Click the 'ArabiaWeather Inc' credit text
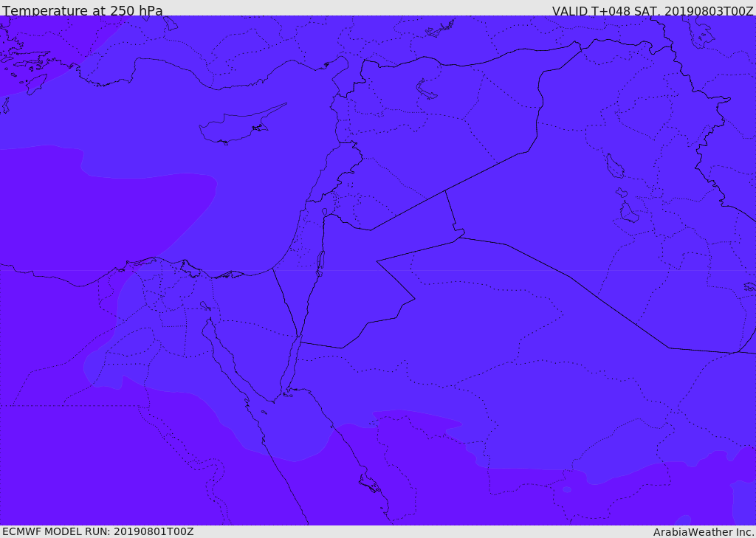 703,532
